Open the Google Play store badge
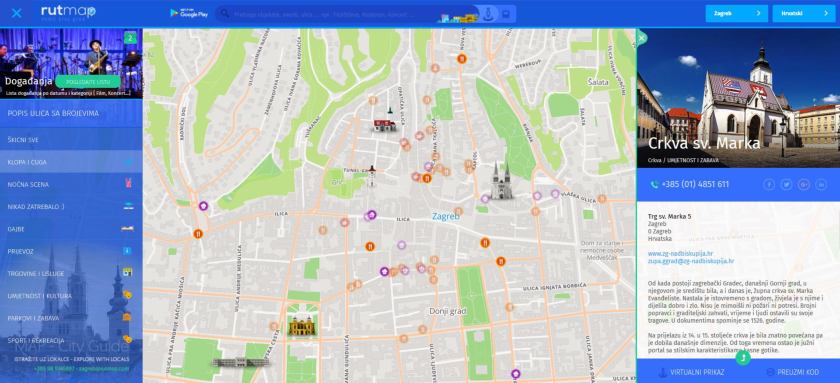 point(189,13)
